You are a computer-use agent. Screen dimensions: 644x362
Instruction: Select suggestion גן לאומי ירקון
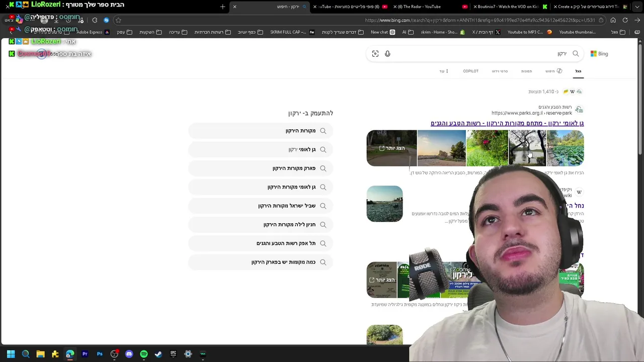(x=261, y=149)
